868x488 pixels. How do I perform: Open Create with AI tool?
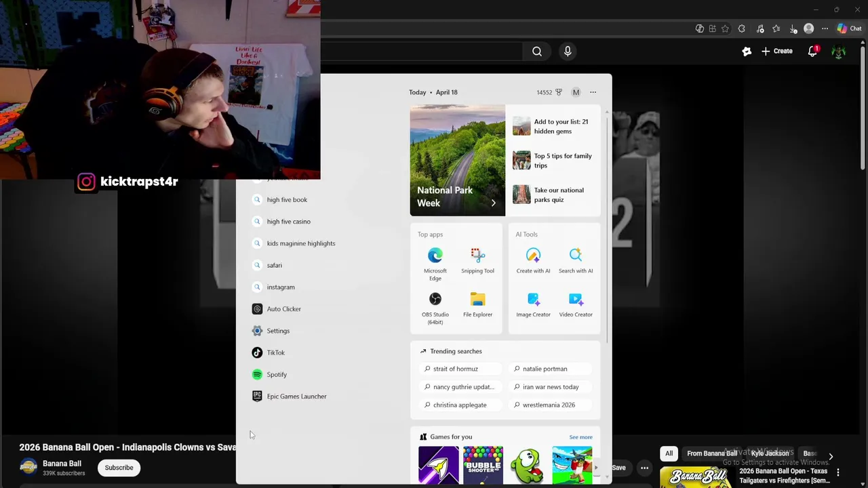(x=533, y=260)
